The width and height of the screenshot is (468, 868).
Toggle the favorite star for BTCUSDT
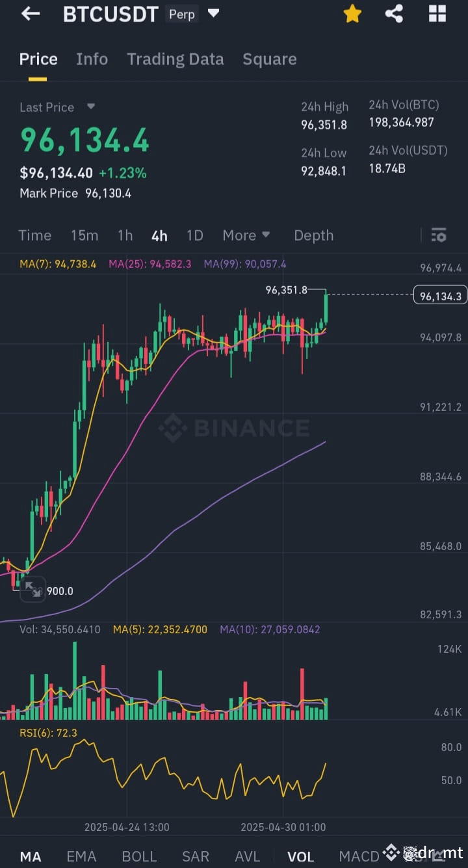click(x=352, y=14)
